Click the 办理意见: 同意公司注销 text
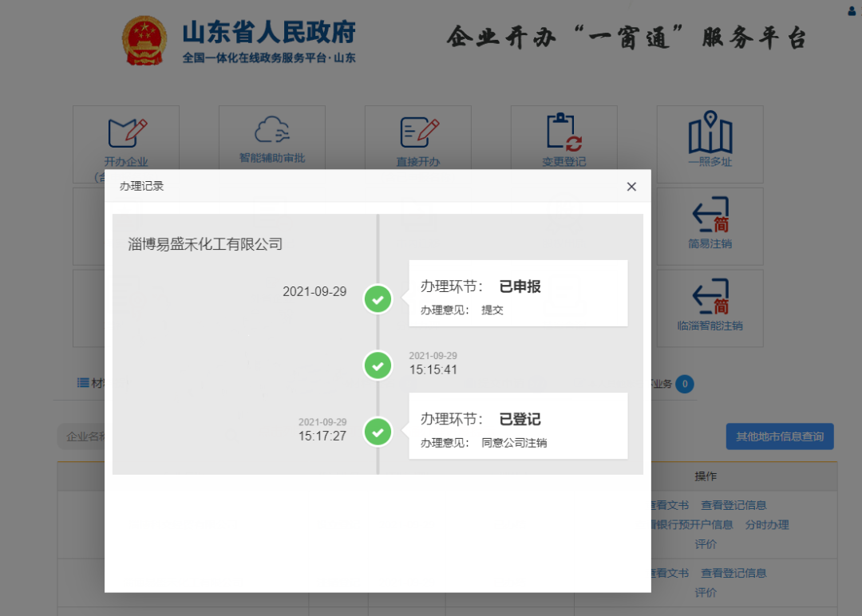 point(484,443)
